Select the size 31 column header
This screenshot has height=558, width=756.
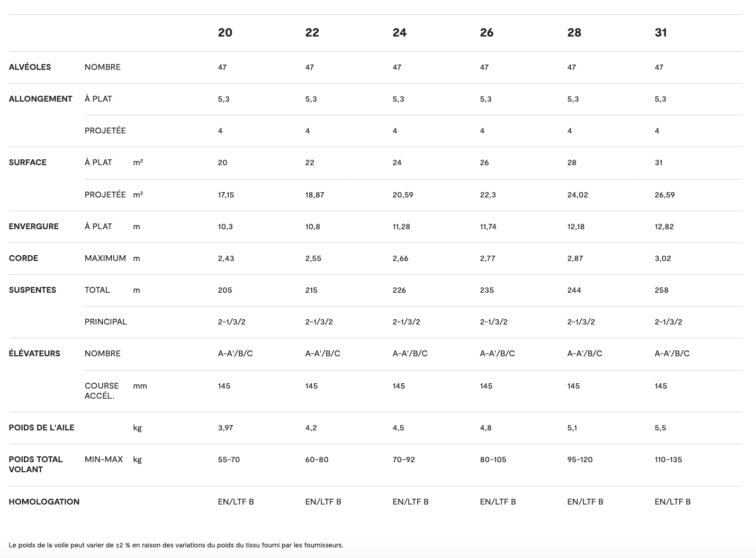661,33
